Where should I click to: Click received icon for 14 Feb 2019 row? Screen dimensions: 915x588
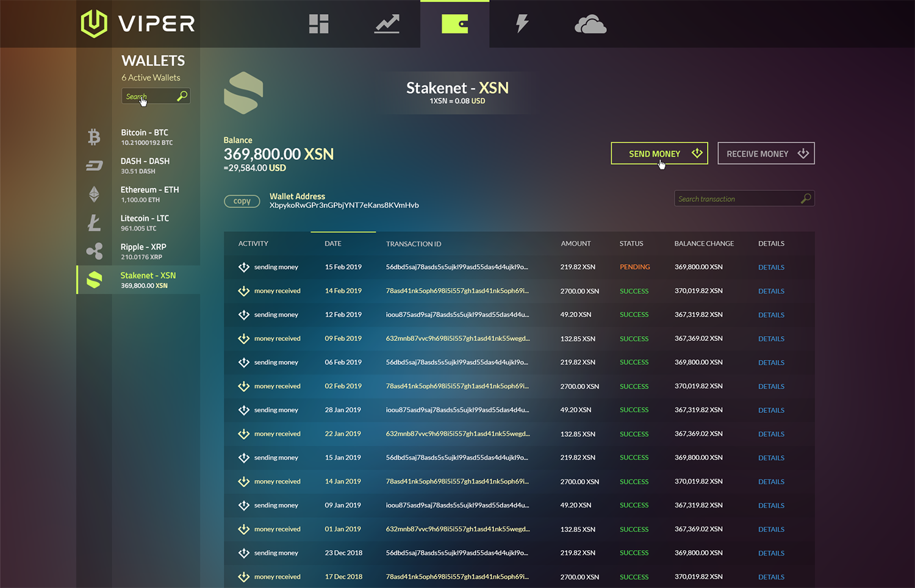(244, 291)
